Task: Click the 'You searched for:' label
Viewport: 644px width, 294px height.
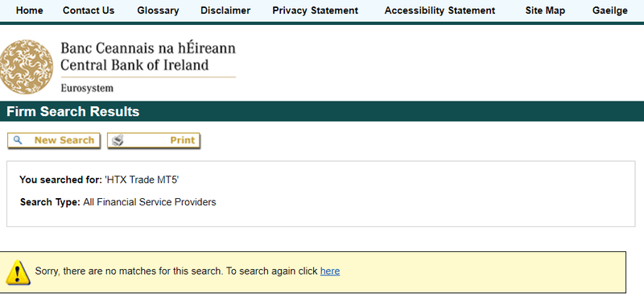Action: (61, 180)
